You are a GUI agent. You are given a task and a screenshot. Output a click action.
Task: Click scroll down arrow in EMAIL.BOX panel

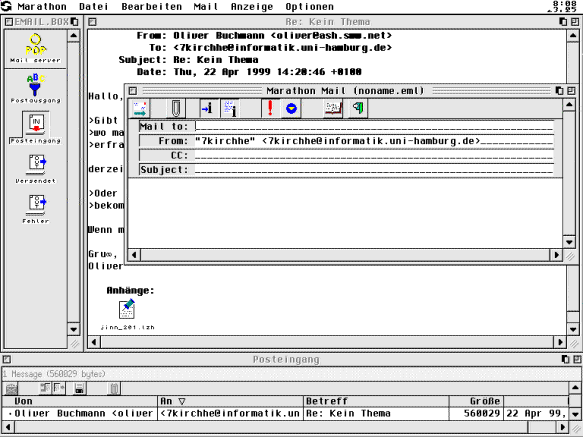(x=73, y=330)
